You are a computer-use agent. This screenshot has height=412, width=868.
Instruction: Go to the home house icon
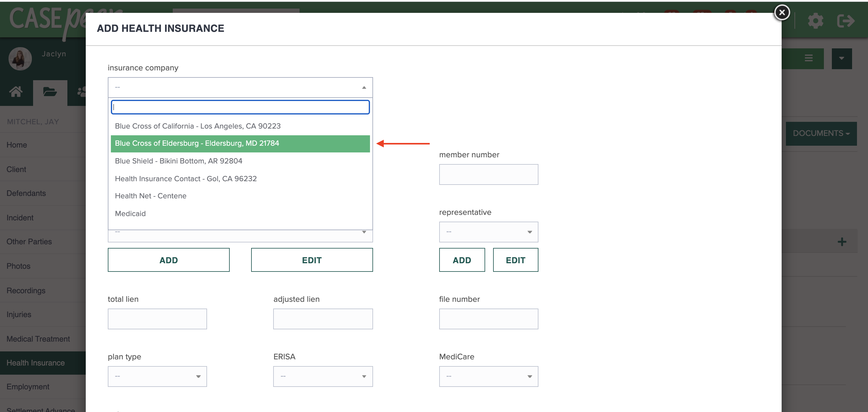click(16, 91)
